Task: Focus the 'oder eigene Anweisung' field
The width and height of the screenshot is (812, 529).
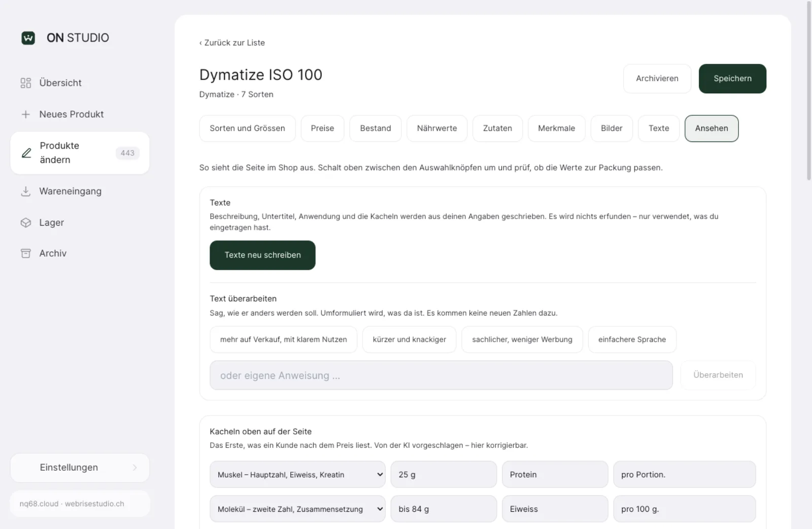Action: point(441,375)
